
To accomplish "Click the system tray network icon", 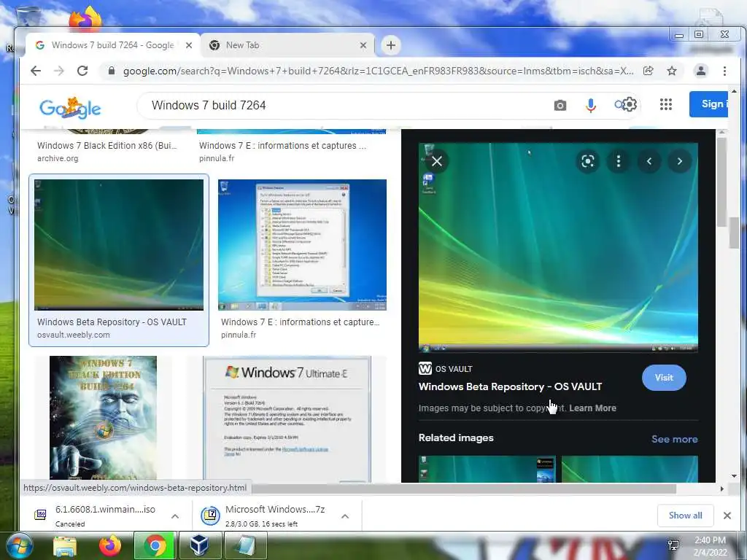I will pos(673,545).
